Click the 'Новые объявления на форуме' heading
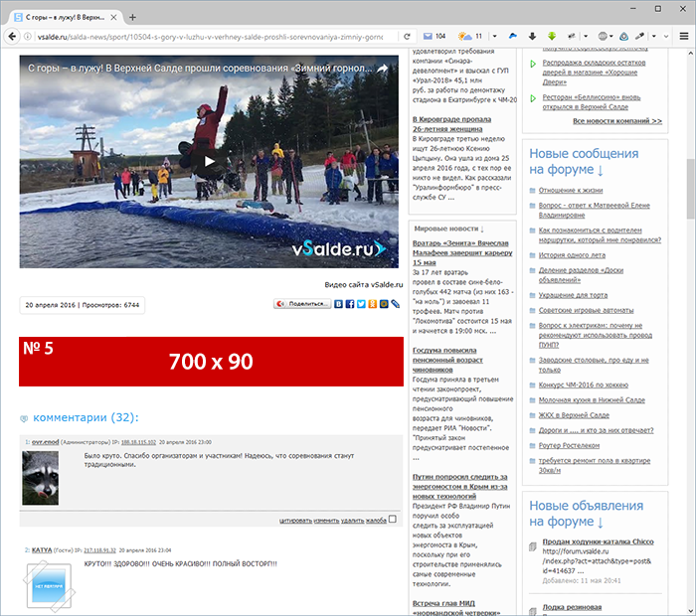 click(x=586, y=514)
